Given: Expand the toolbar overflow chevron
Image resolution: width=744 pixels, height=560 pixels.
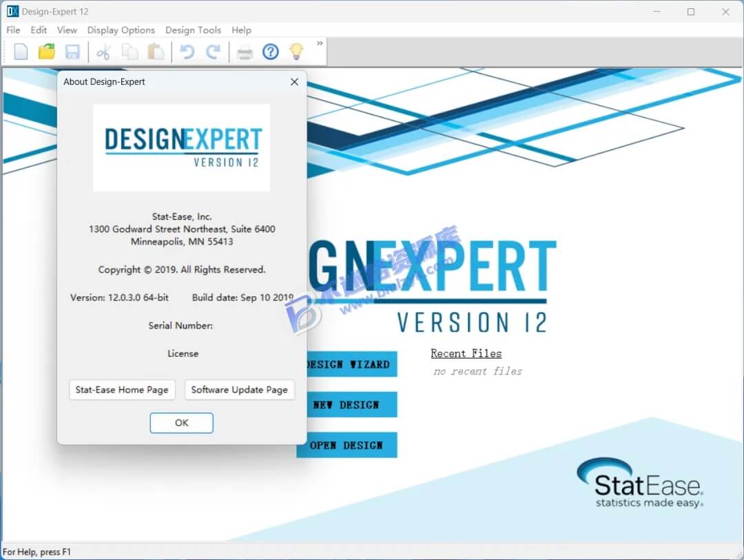Looking at the screenshot, I should click(320, 43).
